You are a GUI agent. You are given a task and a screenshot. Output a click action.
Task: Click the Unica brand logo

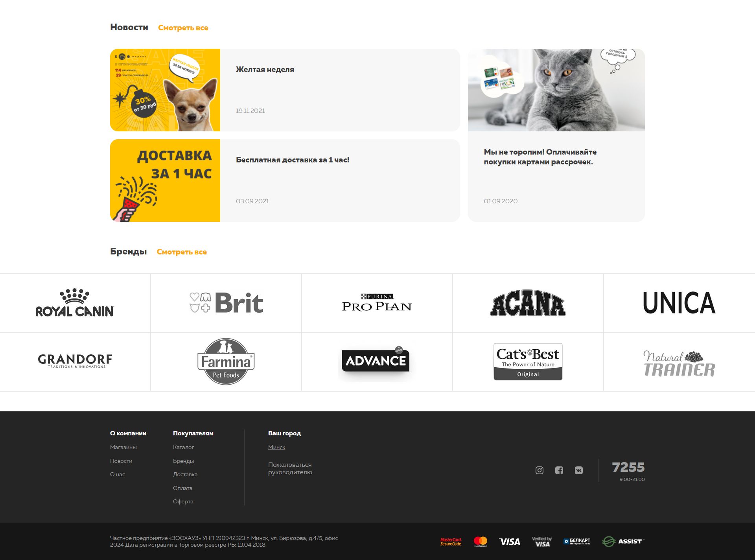point(679,303)
